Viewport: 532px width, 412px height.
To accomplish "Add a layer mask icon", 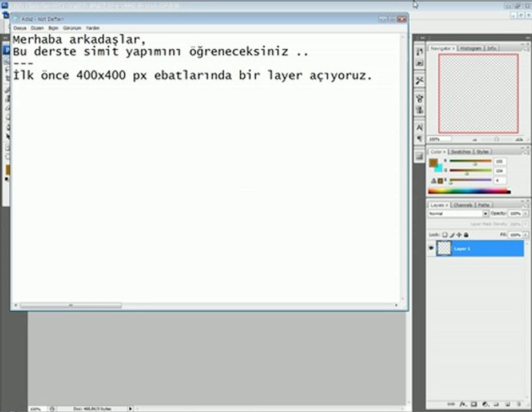I will pyautogui.click(x=474, y=404).
